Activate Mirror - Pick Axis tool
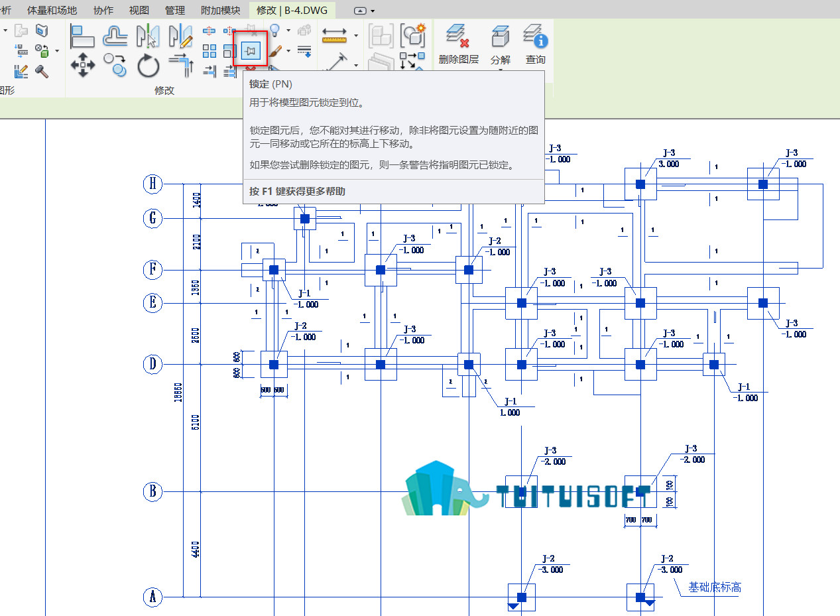 tap(149, 36)
